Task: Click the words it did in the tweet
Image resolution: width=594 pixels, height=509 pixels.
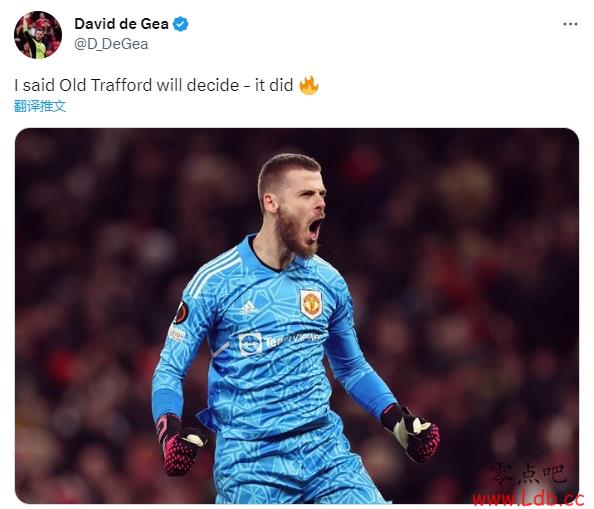Action: [274, 85]
